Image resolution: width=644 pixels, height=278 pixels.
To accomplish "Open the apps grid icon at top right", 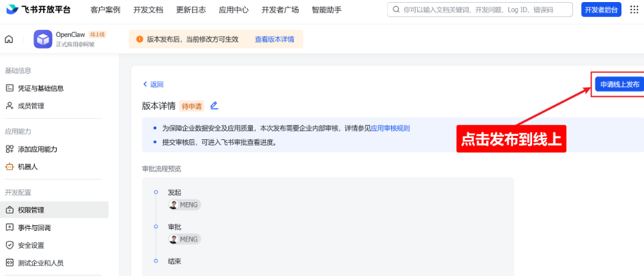I will [x=634, y=10].
